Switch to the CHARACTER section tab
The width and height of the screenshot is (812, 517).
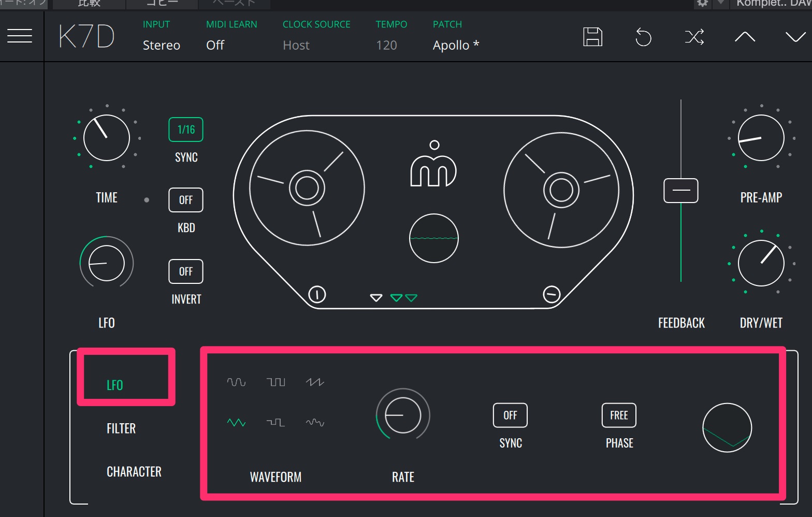[134, 471]
